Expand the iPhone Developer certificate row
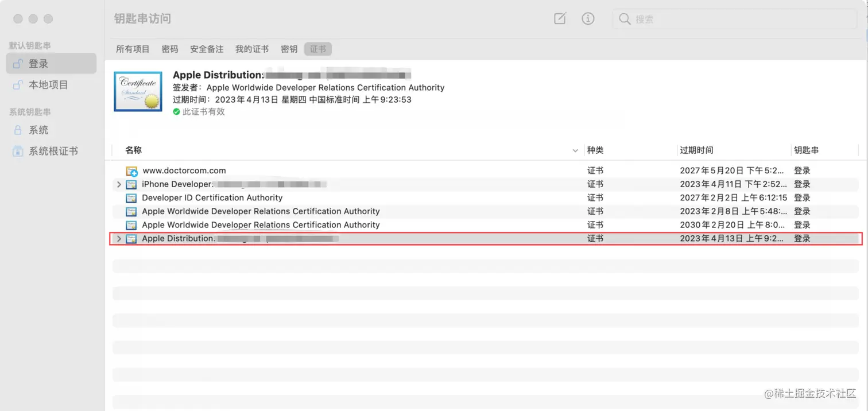The width and height of the screenshot is (868, 411). pos(119,184)
